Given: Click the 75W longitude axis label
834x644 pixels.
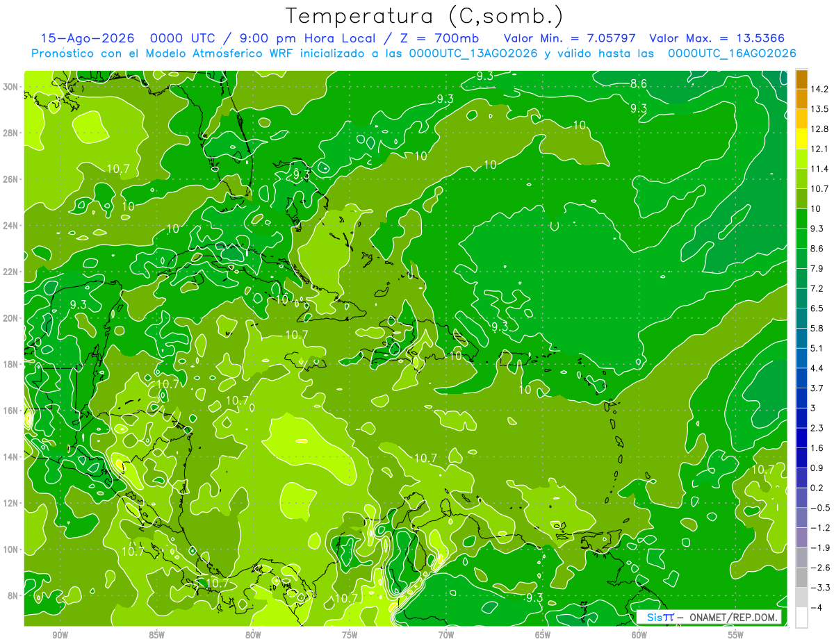Looking at the screenshot, I should pos(350,635).
